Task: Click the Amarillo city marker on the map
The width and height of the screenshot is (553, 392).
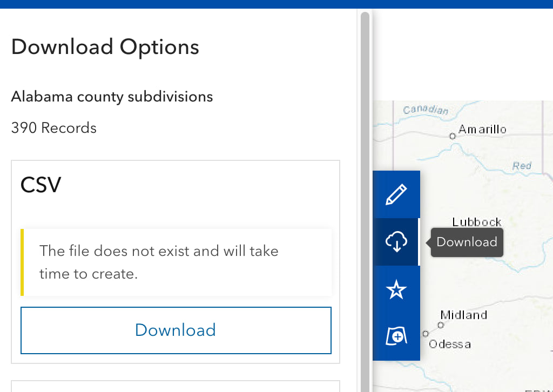Action: (451, 137)
